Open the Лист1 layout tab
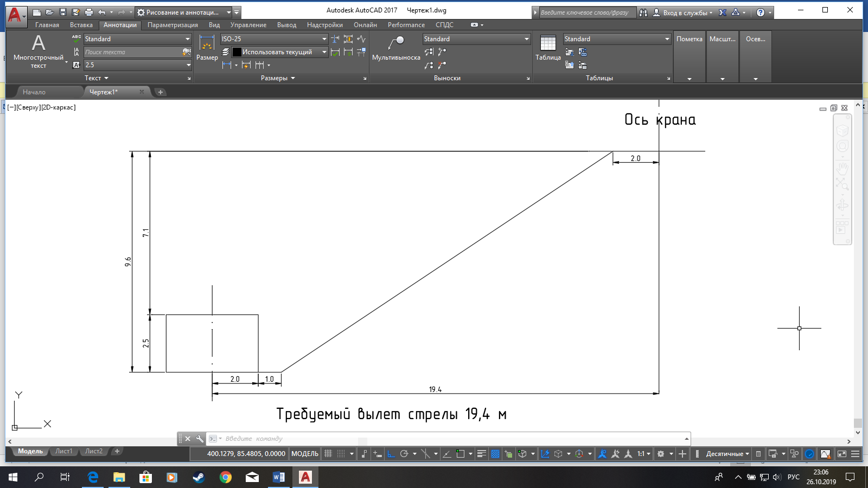This screenshot has width=868, height=488. [x=63, y=451]
